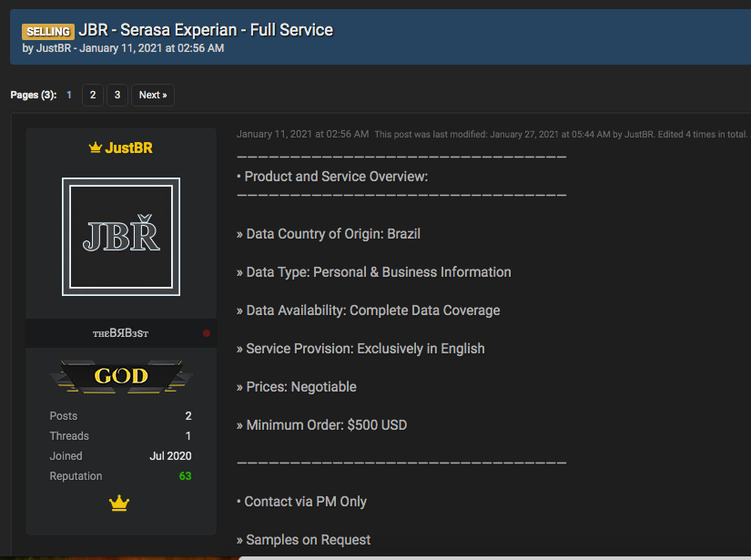Click JustBR in the last modified note
This screenshot has width=751, height=560.
[640, 135]
